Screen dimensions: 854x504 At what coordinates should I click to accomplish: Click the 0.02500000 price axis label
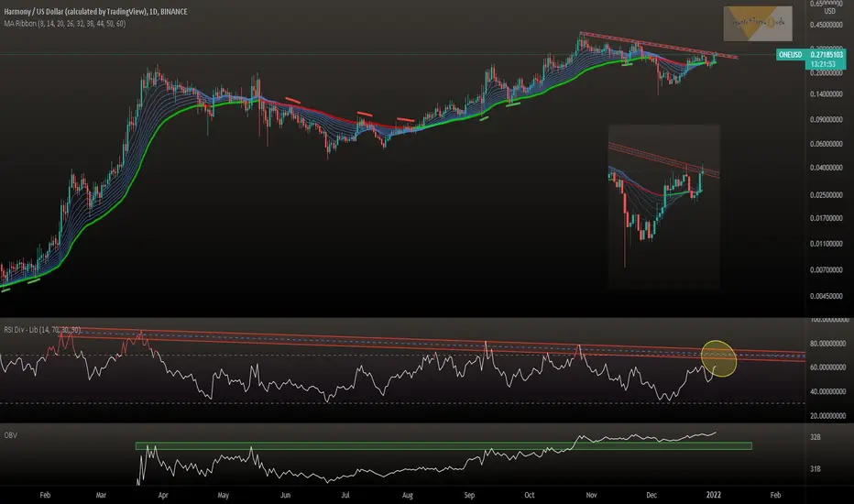(x=827, y=194)
